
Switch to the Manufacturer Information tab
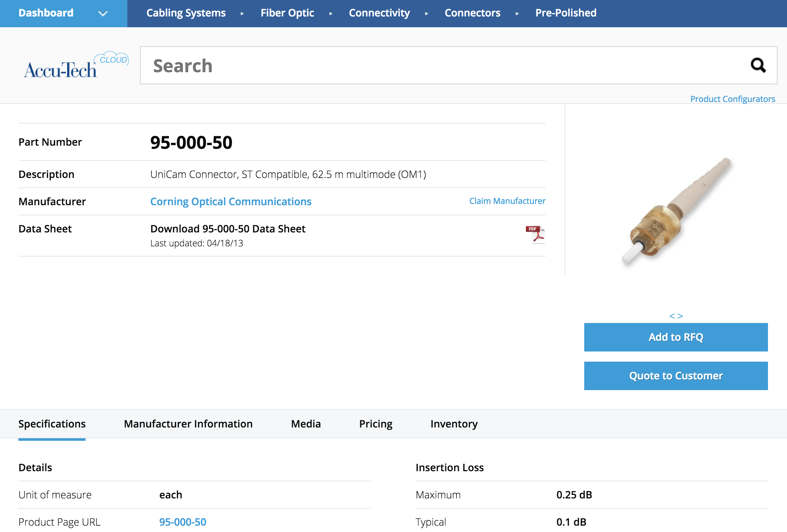pos(188,424)
